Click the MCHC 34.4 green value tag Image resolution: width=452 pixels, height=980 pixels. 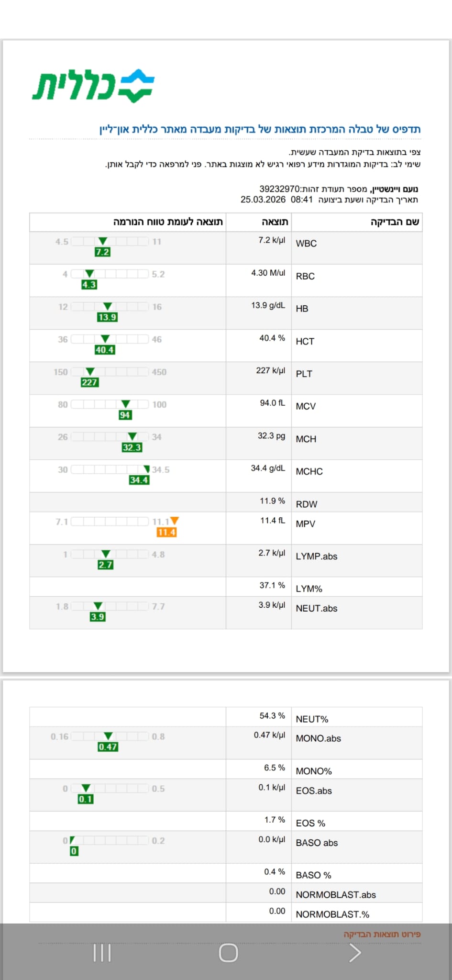point(139,480)
